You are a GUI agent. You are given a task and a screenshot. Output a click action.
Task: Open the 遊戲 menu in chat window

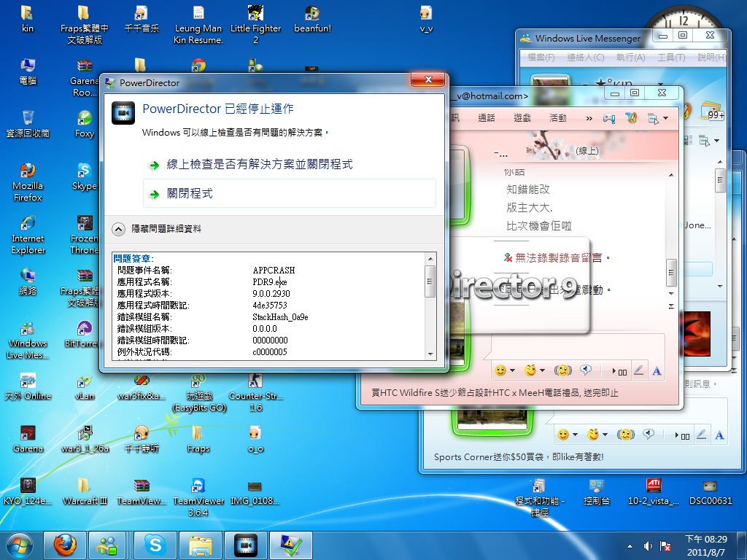click(522, 118)
